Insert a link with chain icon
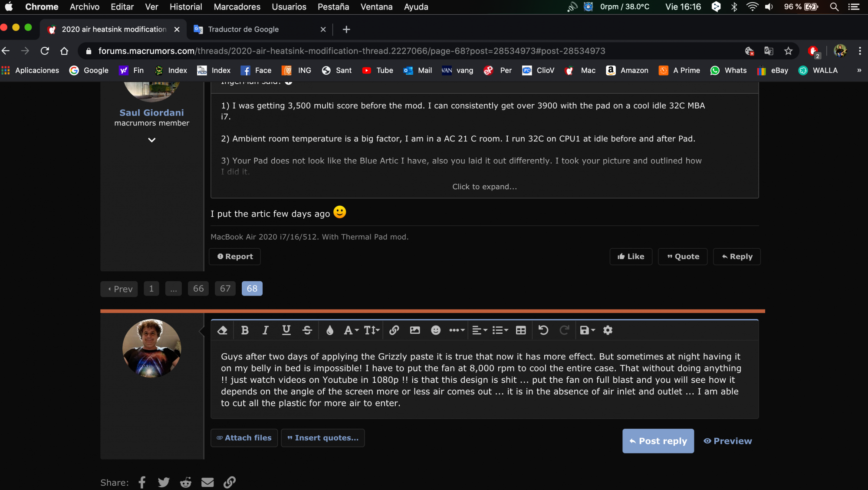 click(394, 330)
